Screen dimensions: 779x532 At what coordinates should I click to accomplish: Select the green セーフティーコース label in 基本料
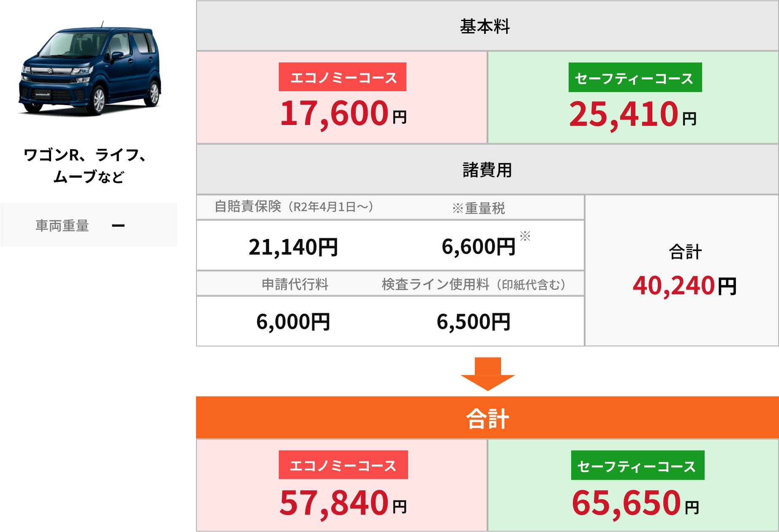pyautogui.click(x=635, y=77)
